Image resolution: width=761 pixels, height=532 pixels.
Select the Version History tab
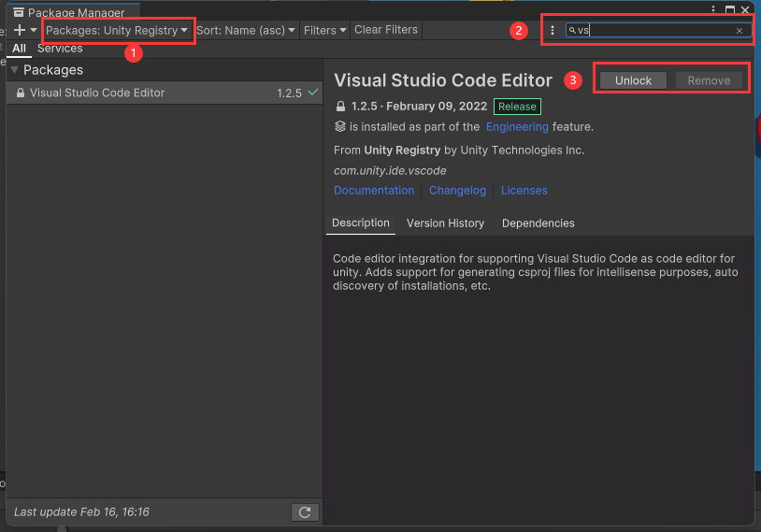(445, 223)
